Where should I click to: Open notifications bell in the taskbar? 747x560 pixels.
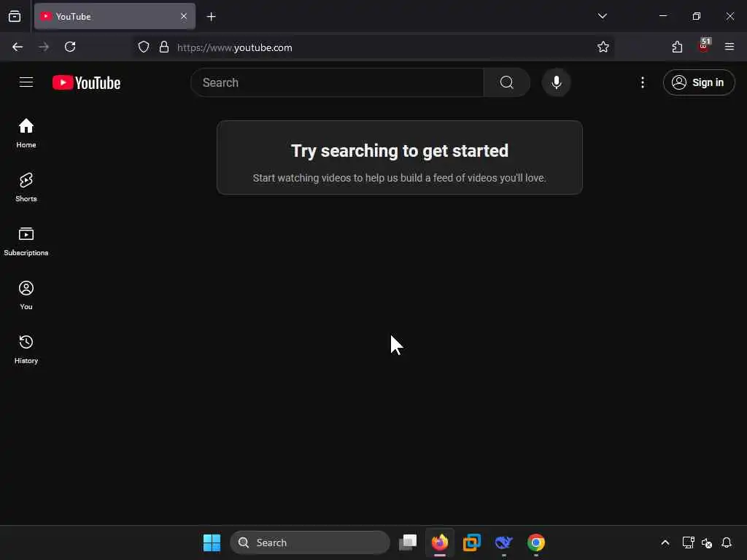click(727, 542)
